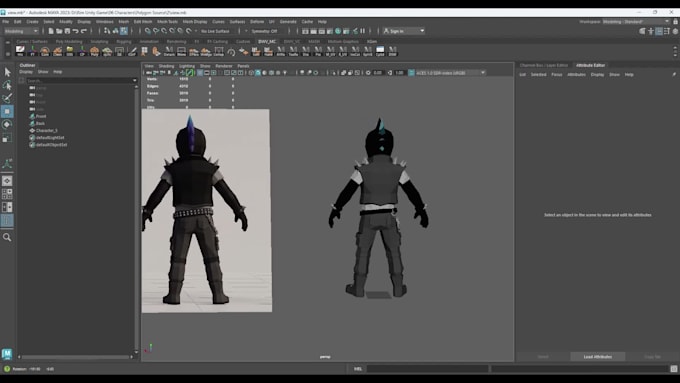Viewport: 680px width, 383px height.
Task: Click the Character_5 node in Outliner
Action: click(46, 130)
